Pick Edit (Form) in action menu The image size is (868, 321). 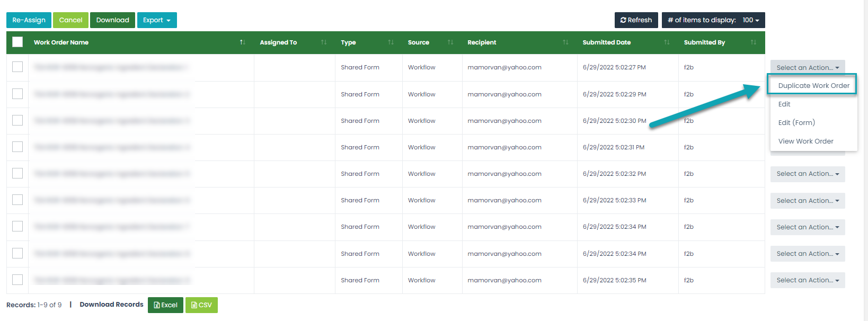[x=796, y=122]
